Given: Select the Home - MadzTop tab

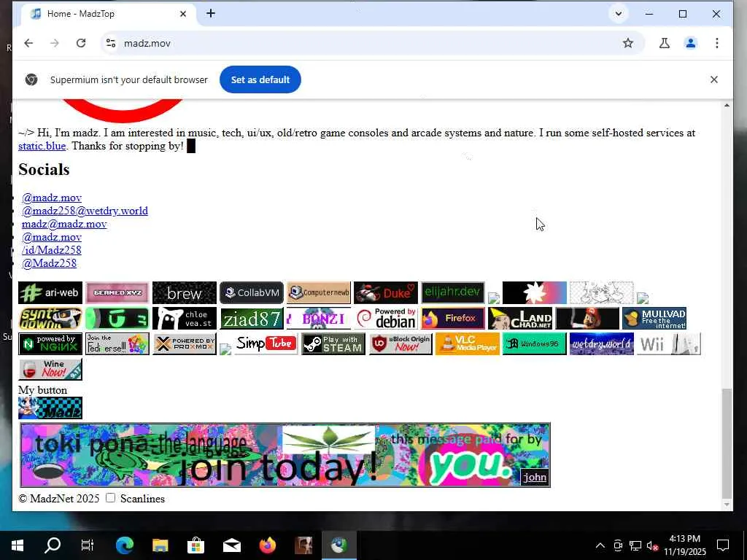Looking at the screenshot, I should pos(108,14).
